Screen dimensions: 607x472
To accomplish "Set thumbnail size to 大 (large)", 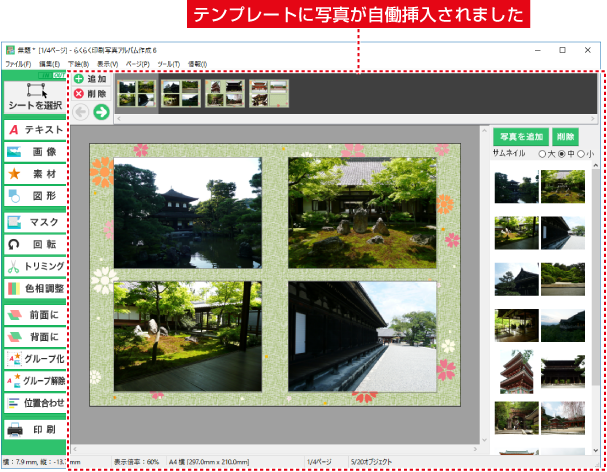I will click(x=544, y=154).
